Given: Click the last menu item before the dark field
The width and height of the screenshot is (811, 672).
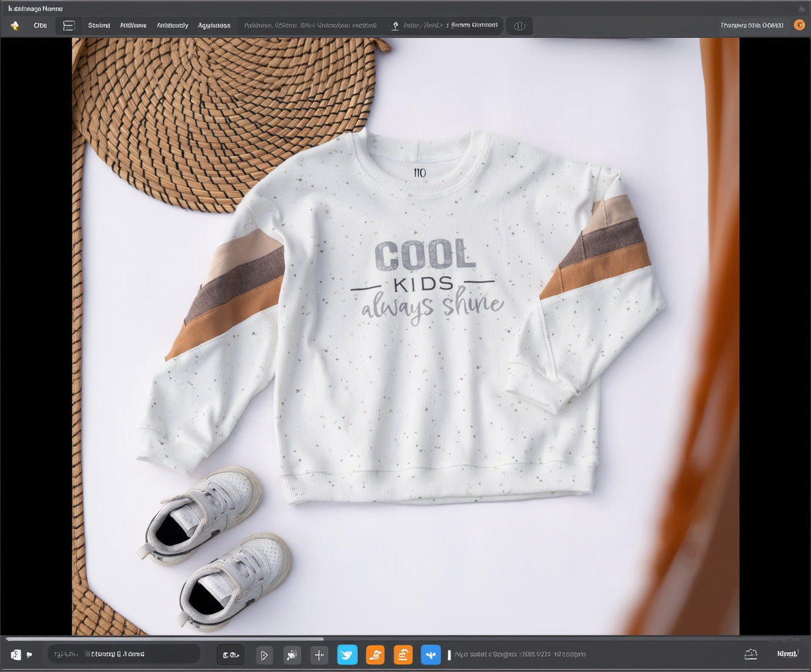Looking at the screenshot, I should click(214, 25).
